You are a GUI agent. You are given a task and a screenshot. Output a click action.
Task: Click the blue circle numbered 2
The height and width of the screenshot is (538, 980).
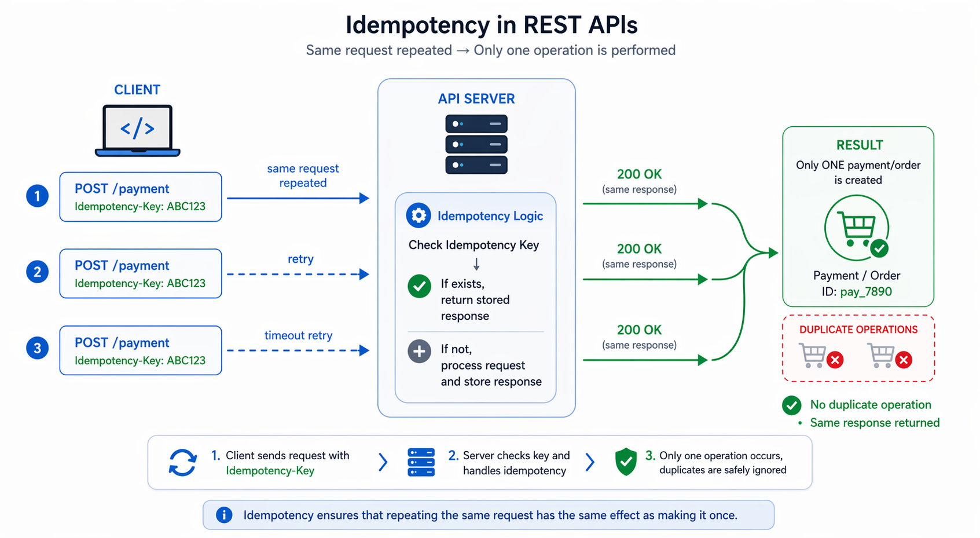coord(37,272)
